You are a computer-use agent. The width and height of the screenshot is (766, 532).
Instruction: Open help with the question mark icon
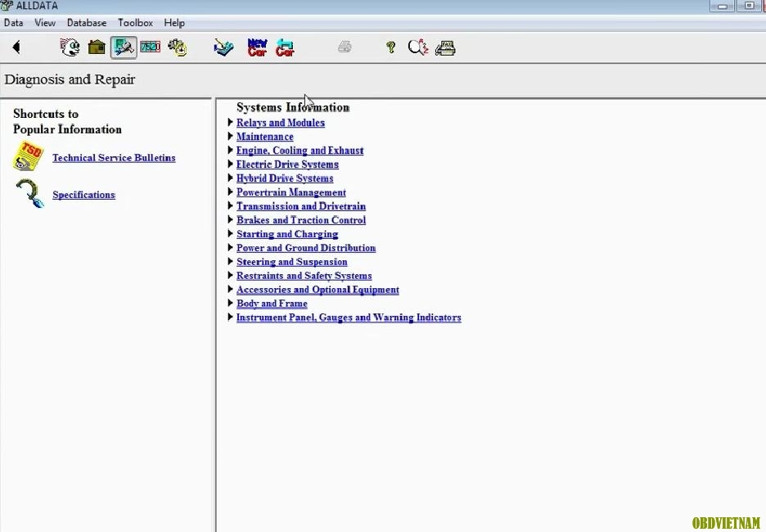(391, 47)
